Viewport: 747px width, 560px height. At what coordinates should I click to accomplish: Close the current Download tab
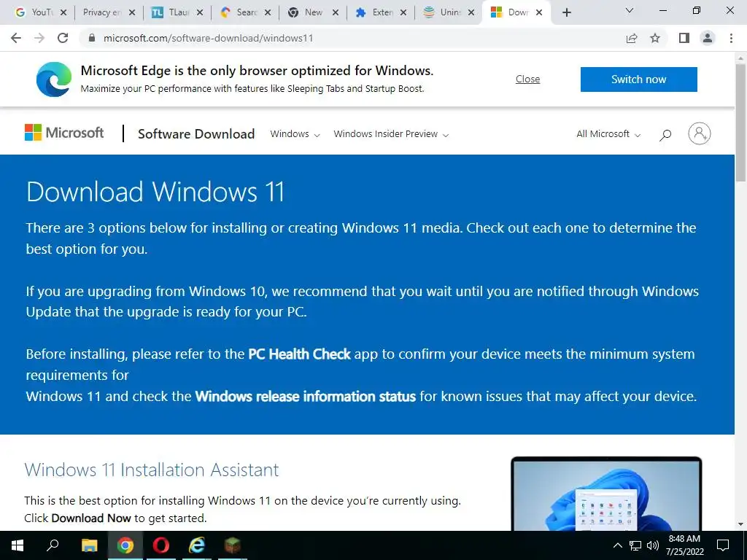click(x=539, y=13)
